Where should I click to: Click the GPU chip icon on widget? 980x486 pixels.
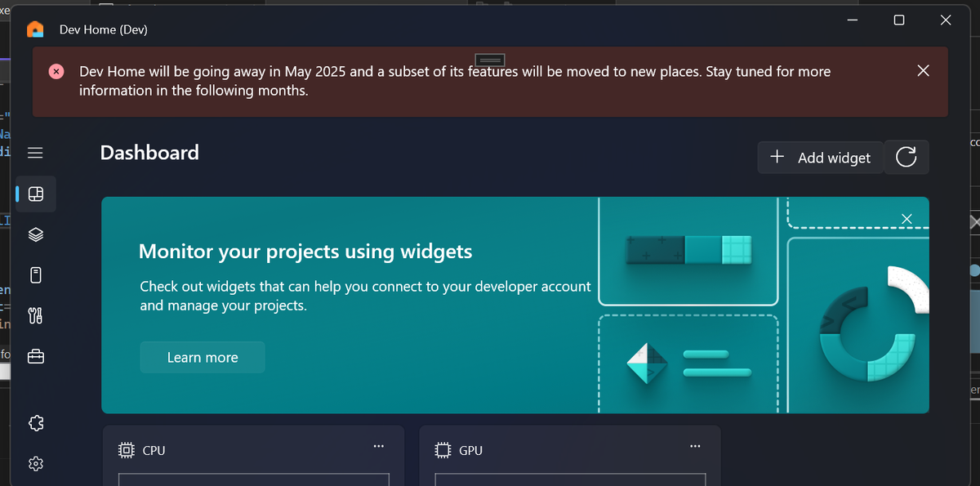pos(442,450)
